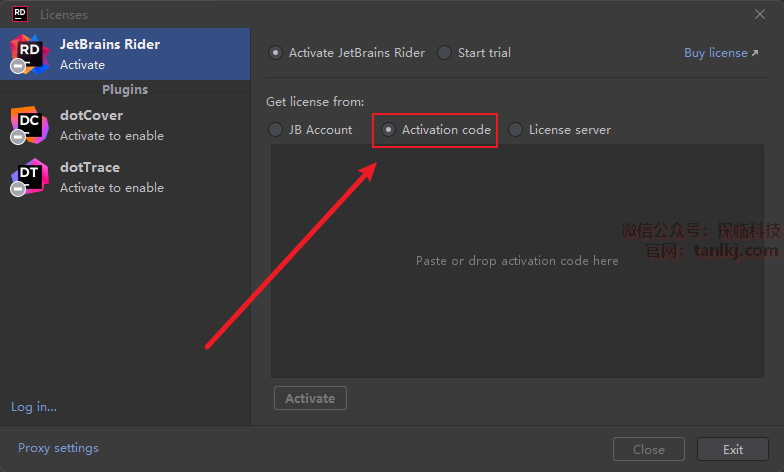This screenshot has height=472, width=784.
Task: Click the dotCover plugin icon
Action: tap(29, 125)
